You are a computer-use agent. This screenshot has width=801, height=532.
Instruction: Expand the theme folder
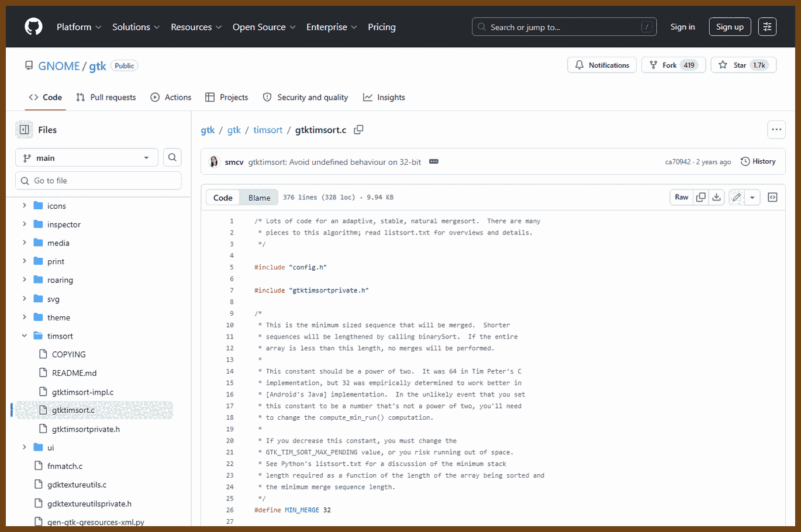click(24, 317)
